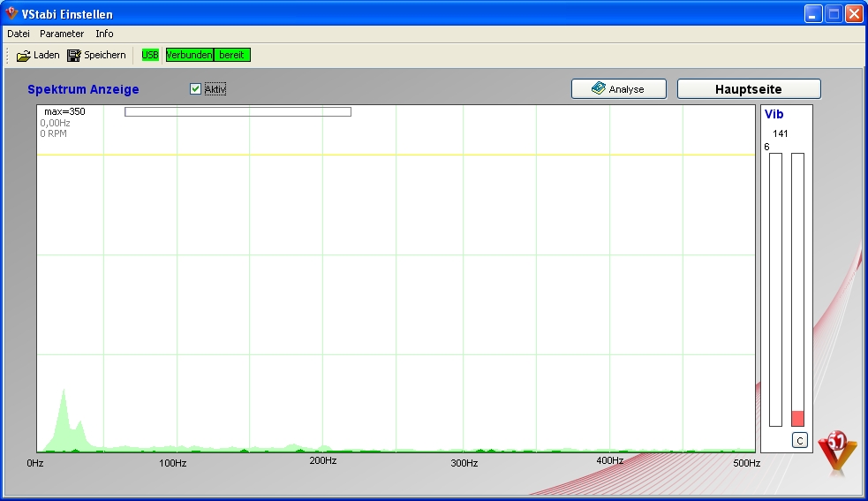Click the Speichern disk icon

coord(73,56)
